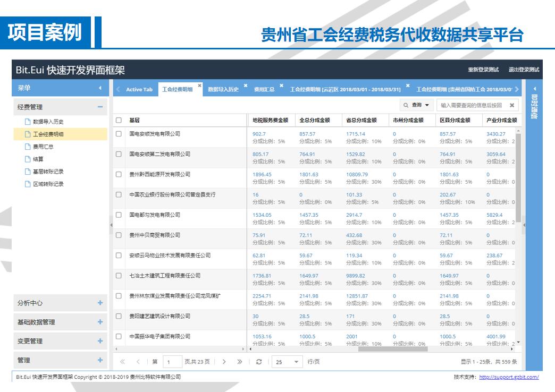Image resolution: width=555 pixels, height=392 pixels.
Task: Expand the 即时通信 side panel arrow
Action: click(534, 89)
